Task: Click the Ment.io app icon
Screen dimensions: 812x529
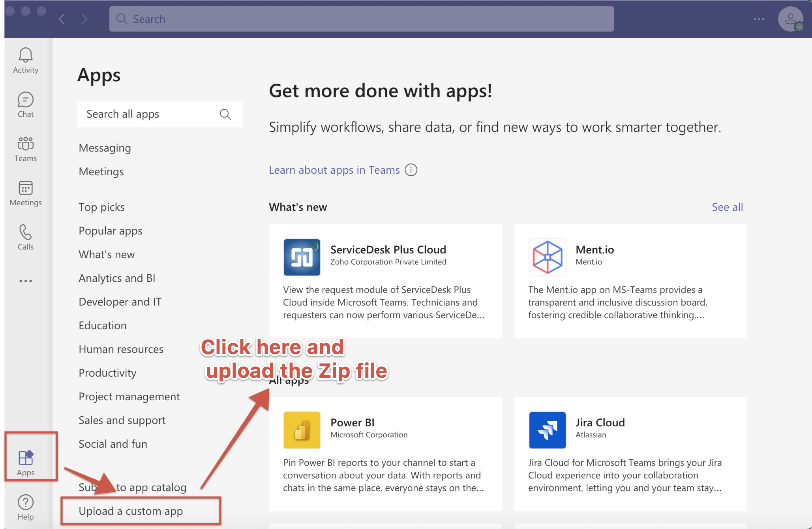Action: click(548, 257)
